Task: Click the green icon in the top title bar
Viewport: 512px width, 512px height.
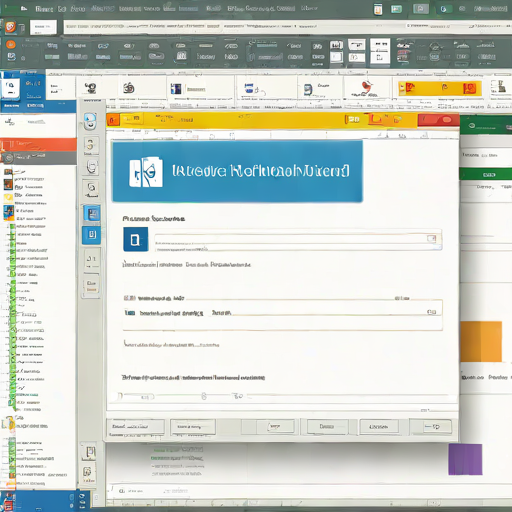Action: click(x=396, y=9)
